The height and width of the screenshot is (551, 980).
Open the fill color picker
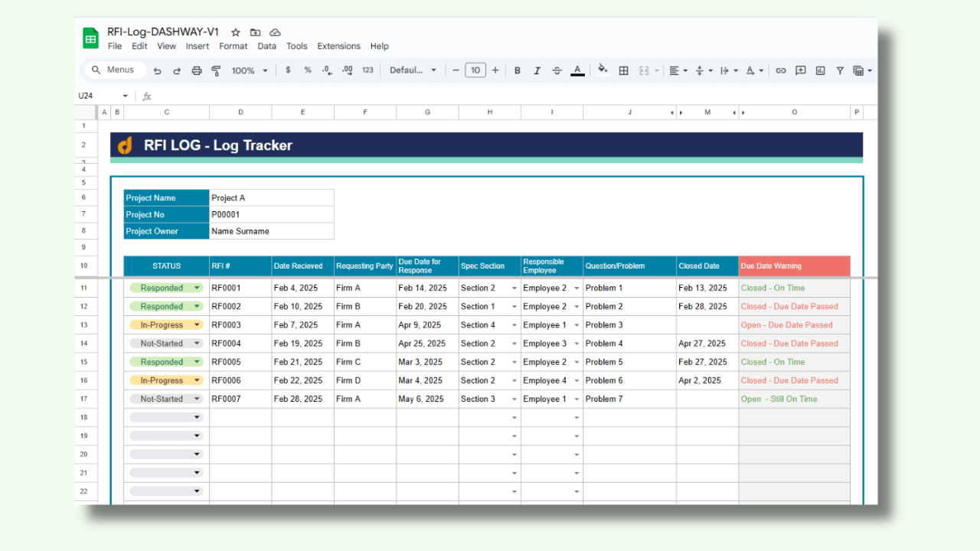603,70
